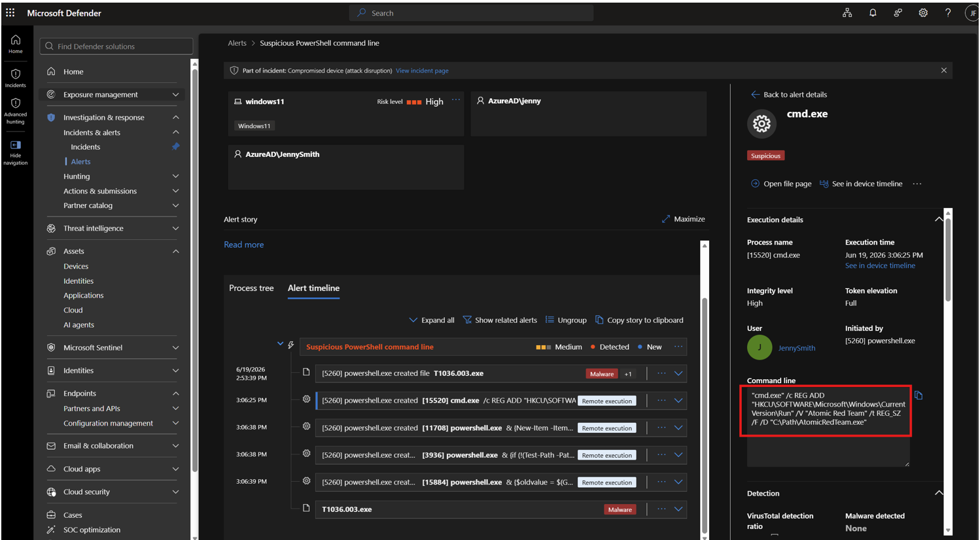
Task: Maximize the Alert story panel
Action: tap(683, 219)
